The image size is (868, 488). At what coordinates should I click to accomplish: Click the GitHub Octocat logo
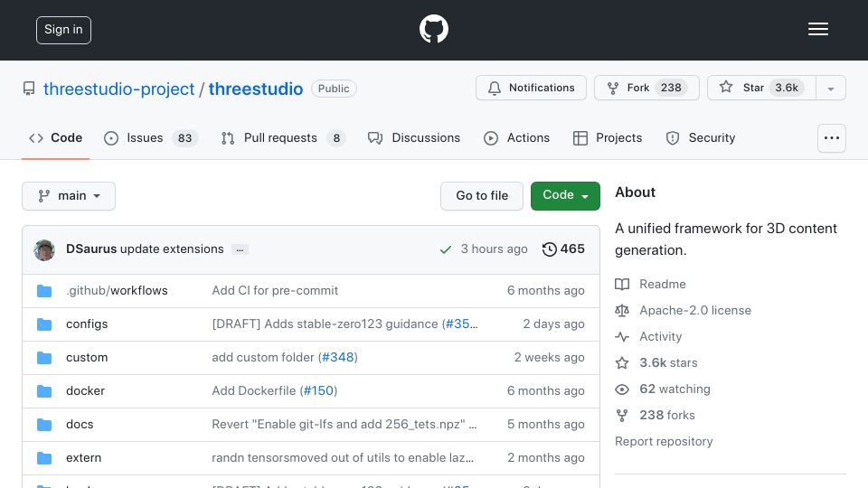(433, 29)
